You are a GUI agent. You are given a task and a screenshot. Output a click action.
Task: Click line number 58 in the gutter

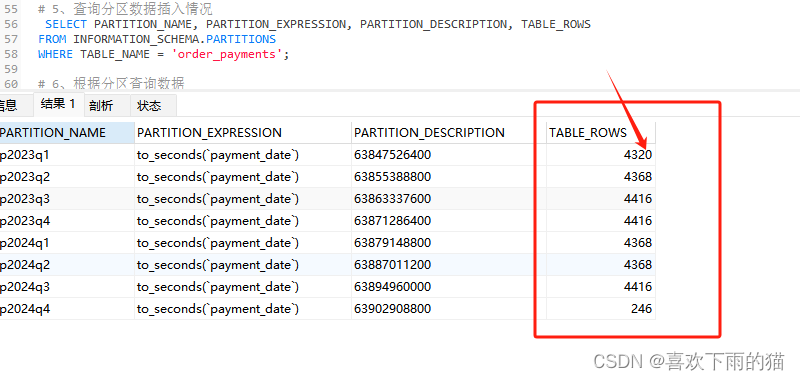pyautogui.click(x=10, y=54)
